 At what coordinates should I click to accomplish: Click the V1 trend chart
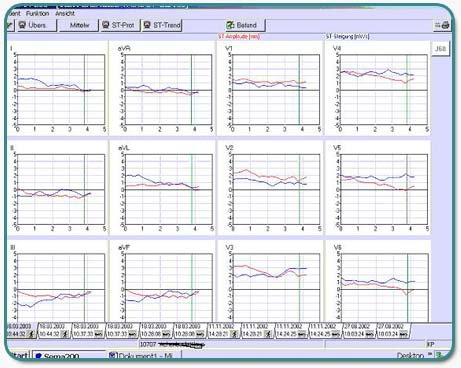[x=276, y=90]
